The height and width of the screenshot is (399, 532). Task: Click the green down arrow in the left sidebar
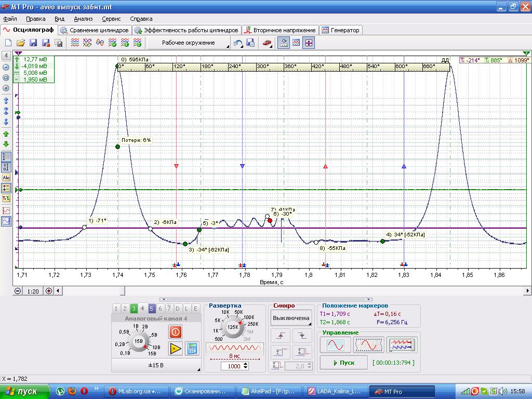coord(6,144)
